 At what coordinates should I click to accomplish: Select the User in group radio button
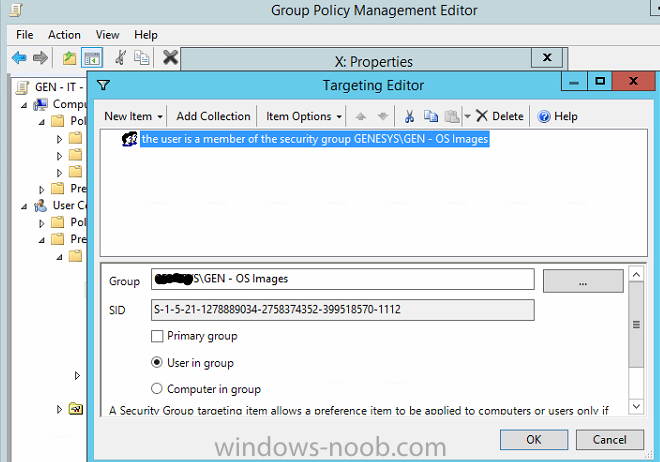157,363
